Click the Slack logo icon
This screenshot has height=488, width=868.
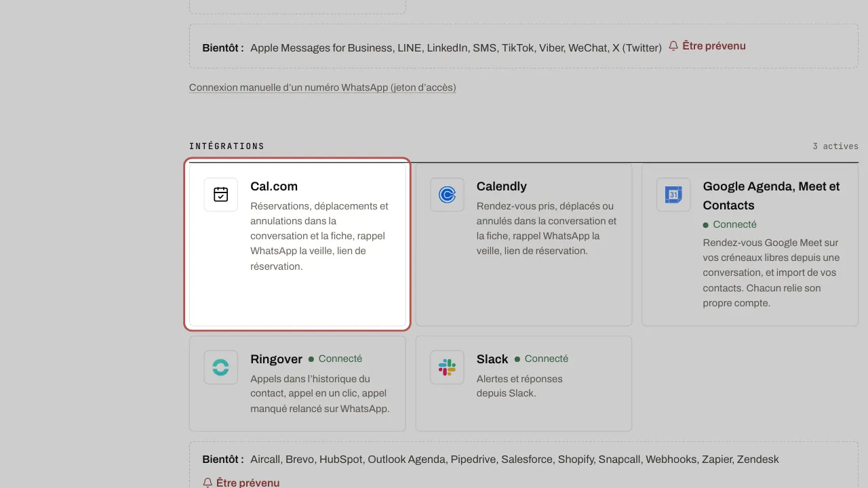coord(447,367)
